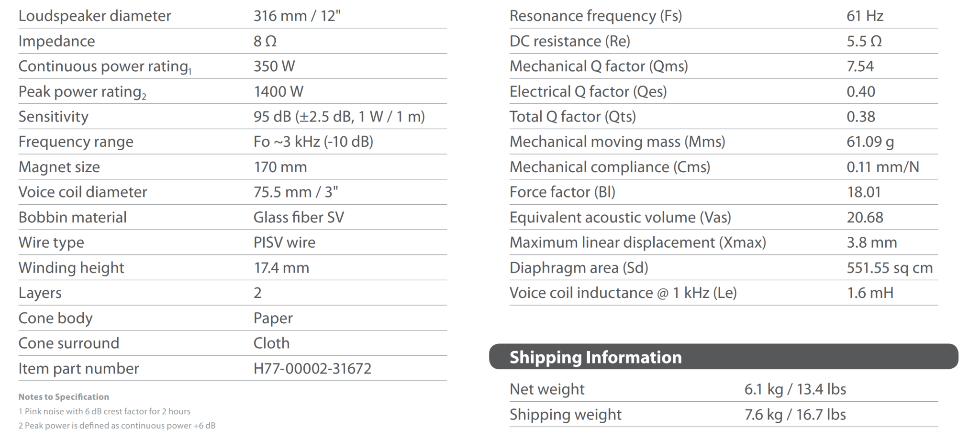Click the Continuous power rating label
The height and width of the screenshot is (440, 980).
click(x=105, y=66)
